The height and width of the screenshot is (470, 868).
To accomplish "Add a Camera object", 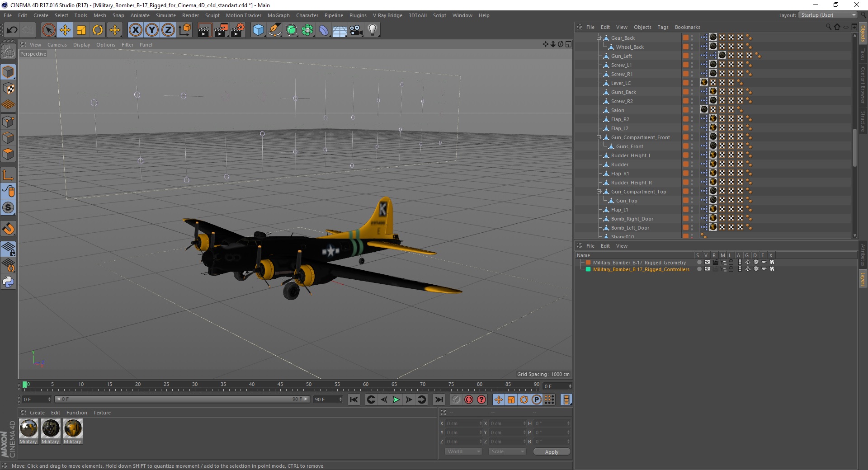I will click(356, 30).
